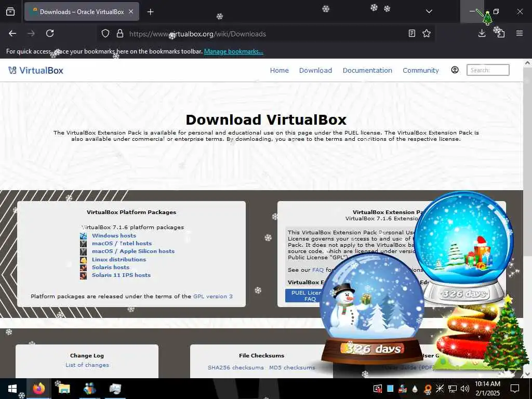Image resolution: width=532 pixels, height=399 pixels.
Task: Open the Linux distributions link
Action: pos(119,259)
